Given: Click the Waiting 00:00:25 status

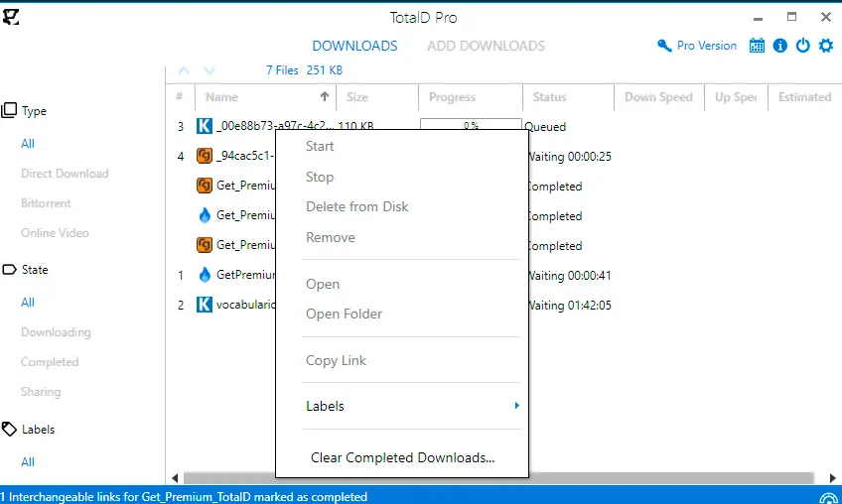Looking at the screenshot, I should [570, 156].
